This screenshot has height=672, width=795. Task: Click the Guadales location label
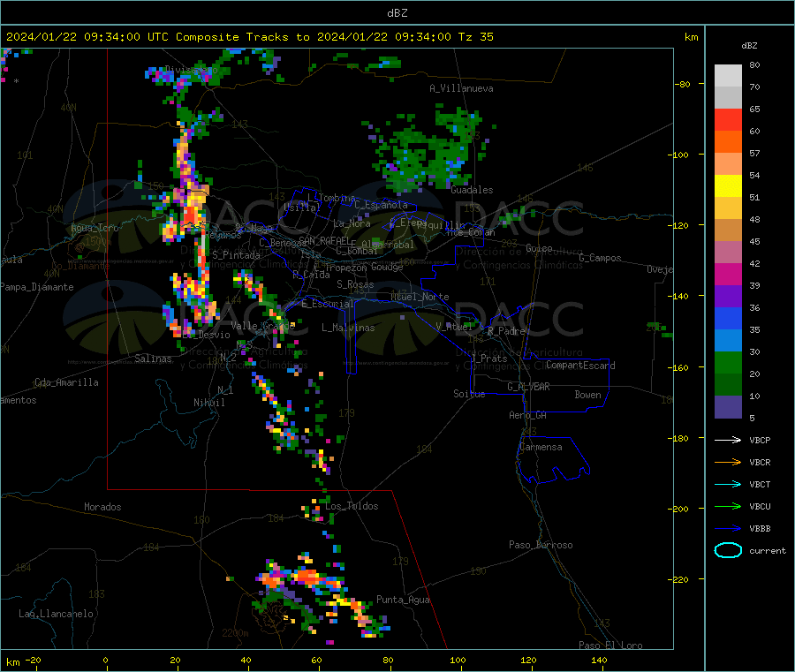(472, 190)
